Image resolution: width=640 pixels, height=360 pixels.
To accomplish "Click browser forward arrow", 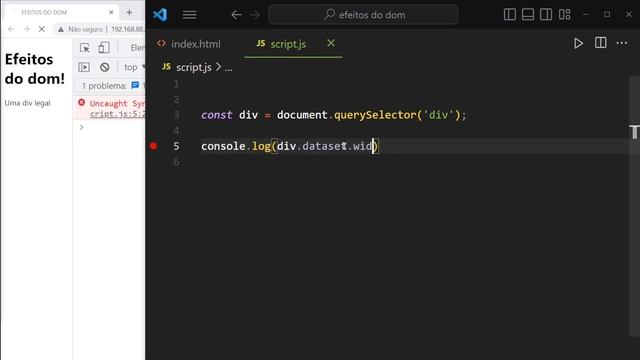I will [x=27, y=29].
